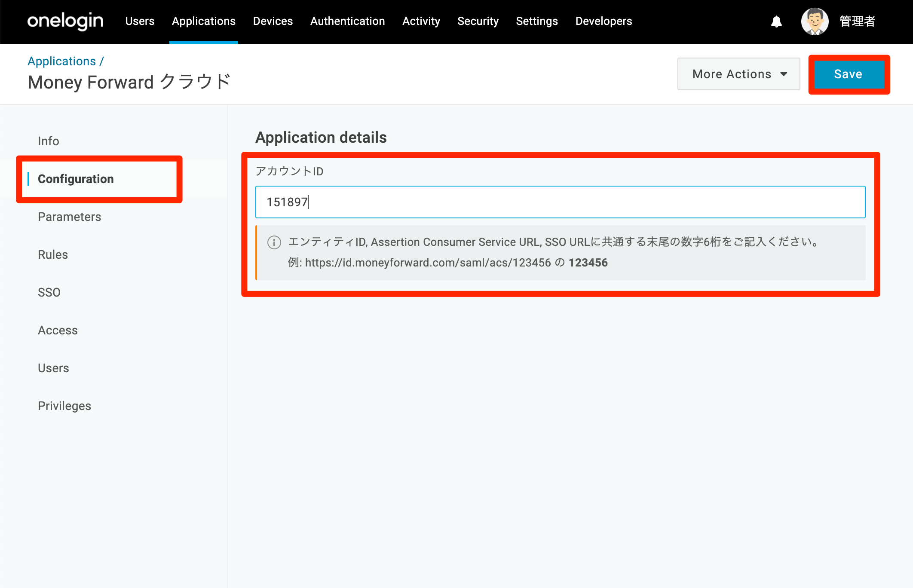Open the Users sidebar tab

tap(53, 368)
